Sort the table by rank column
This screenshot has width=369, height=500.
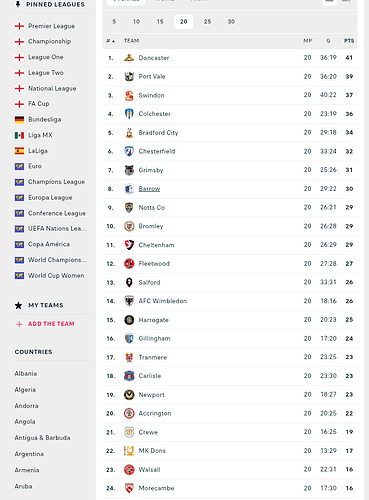(x=110, y=41)
